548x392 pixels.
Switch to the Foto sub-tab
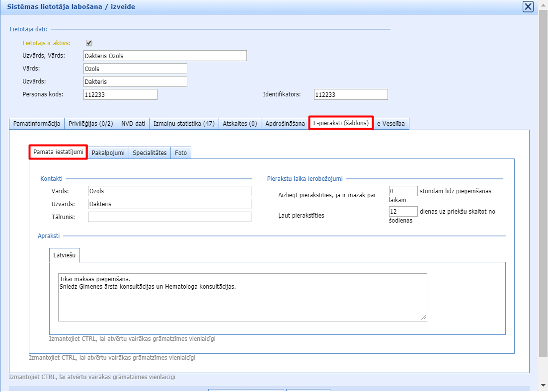(x=181, y=153)
